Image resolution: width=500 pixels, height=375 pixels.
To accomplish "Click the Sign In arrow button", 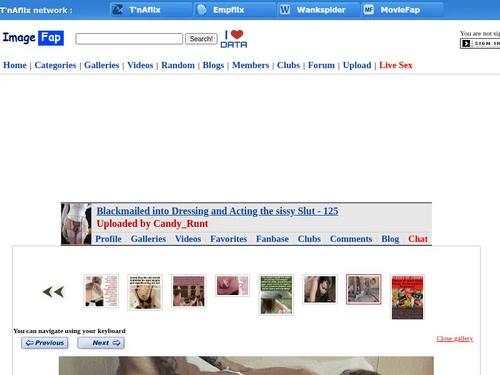I will [x=480, y=43].
